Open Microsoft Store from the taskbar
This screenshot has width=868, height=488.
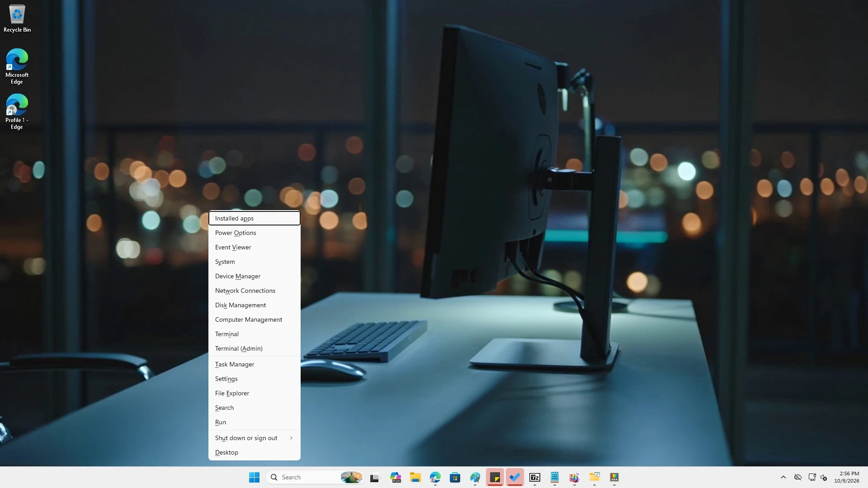(x=455, y=477)
